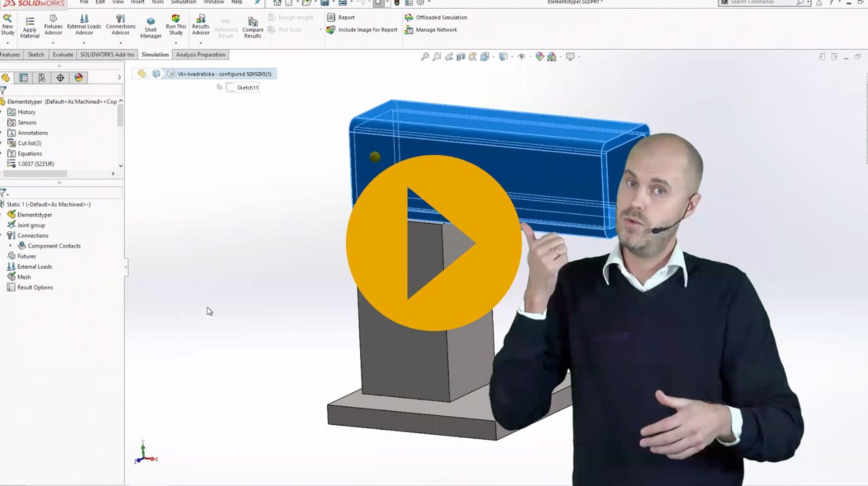The image size is (868, 486).
Task: Select External Loads in simulation tree
Action: click(35, 266)
